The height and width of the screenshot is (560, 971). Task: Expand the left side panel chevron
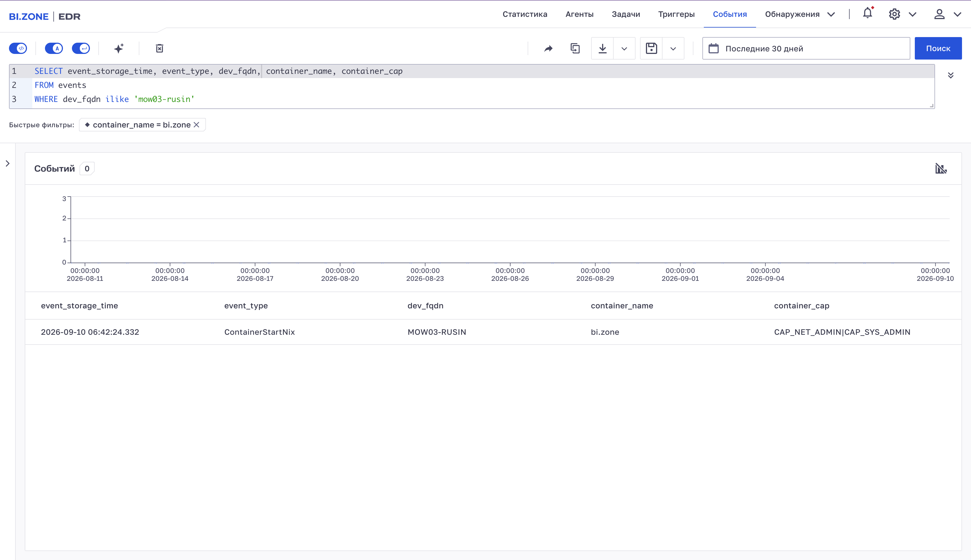point(7,163)
